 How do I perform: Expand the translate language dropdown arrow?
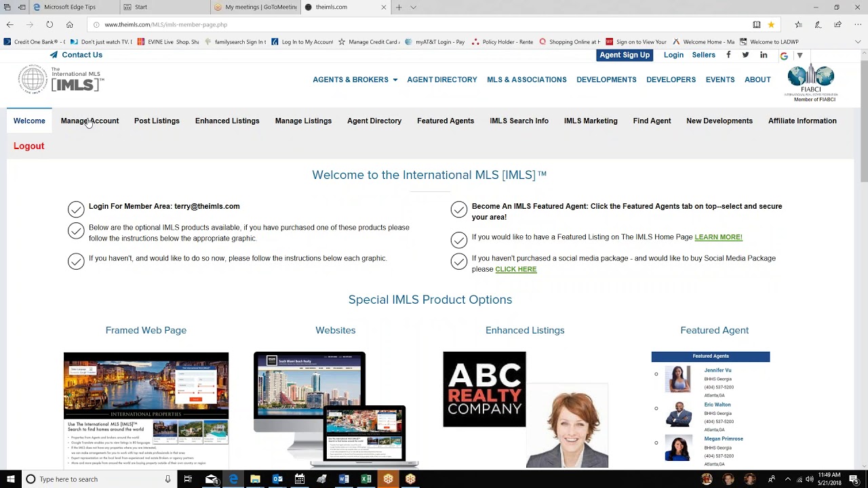pos(800,56)
